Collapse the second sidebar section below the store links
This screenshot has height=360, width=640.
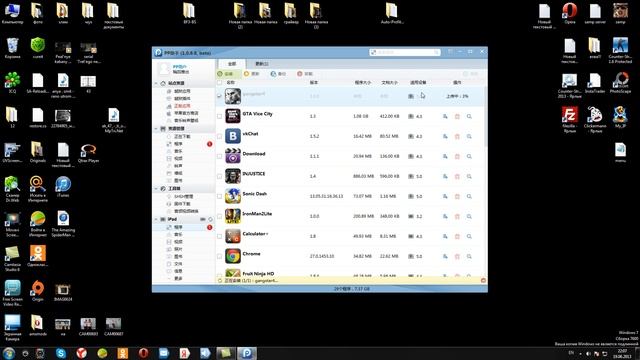pos(156,129)
